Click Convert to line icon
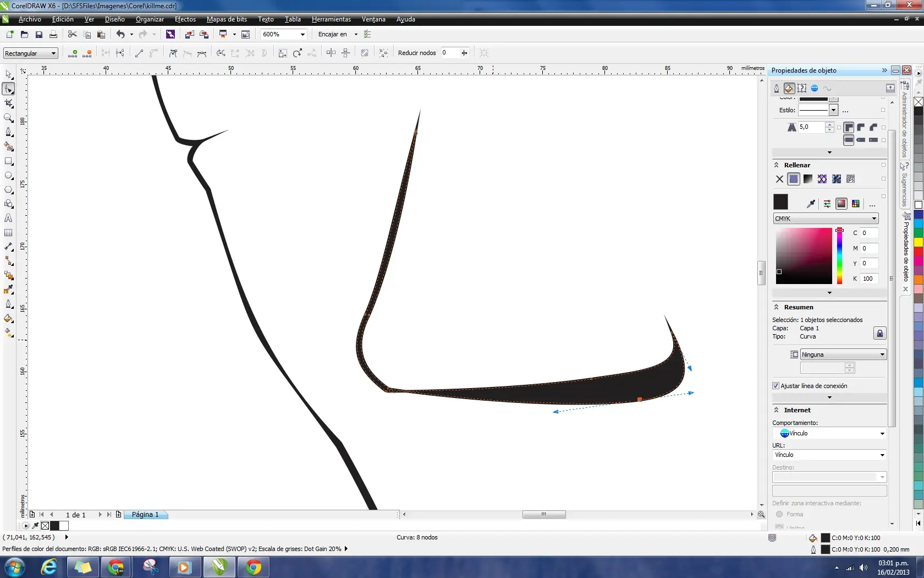 click(x=139, y=53)
